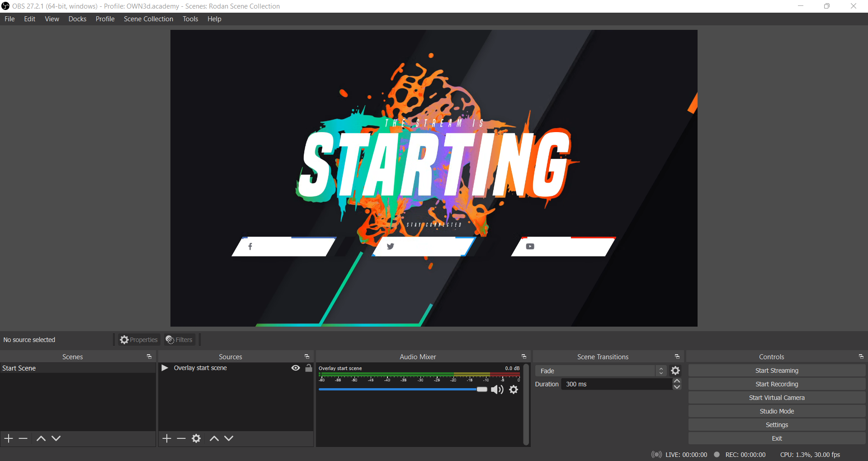
Task: Click Start Streaming button
Action: pos(777,371)
